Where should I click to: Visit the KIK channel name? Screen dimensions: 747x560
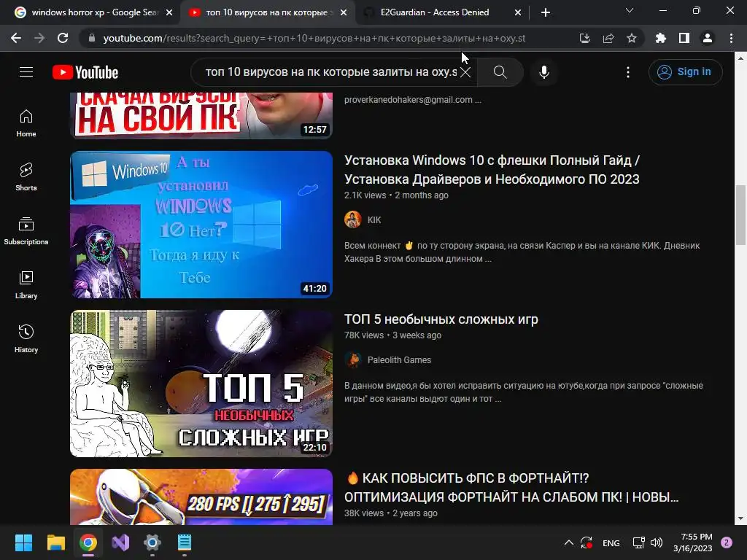[374, 220]
